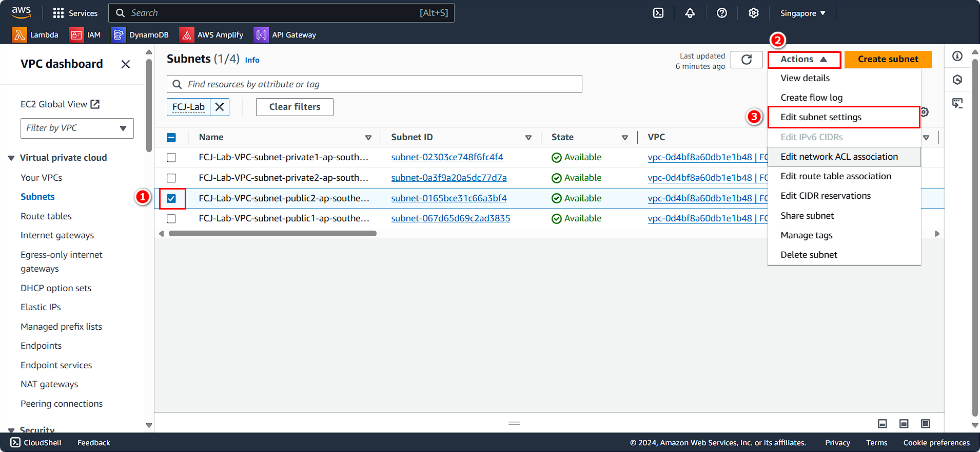The height and width of the screenshot is (452, 980).
Task: Set the details panel to half height
Action: click(x=904, y=424)
